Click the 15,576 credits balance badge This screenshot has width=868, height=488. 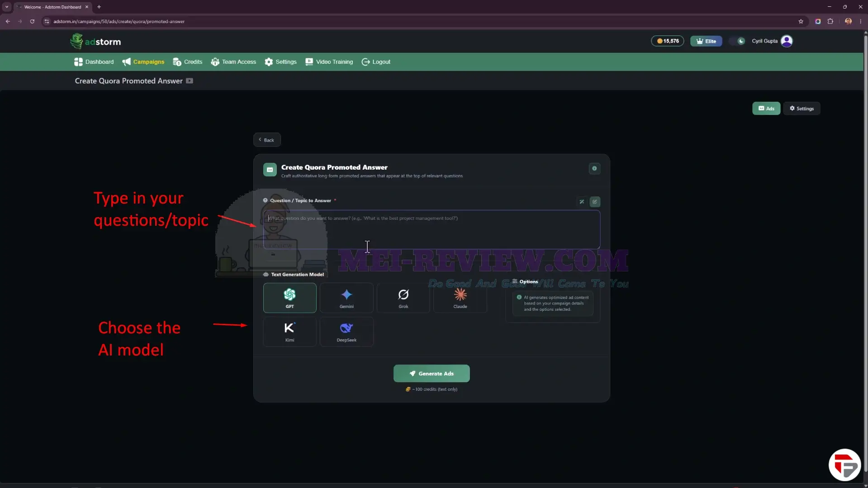click(x=668, y=41)
